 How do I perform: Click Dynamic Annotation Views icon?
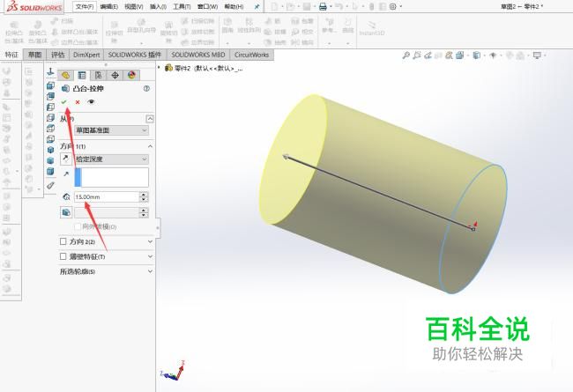point(449,55)
